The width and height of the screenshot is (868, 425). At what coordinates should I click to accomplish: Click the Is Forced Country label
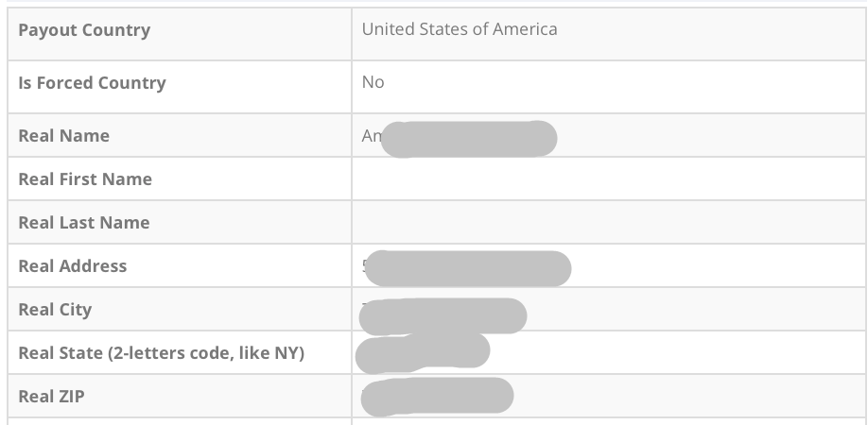[92, 83]
